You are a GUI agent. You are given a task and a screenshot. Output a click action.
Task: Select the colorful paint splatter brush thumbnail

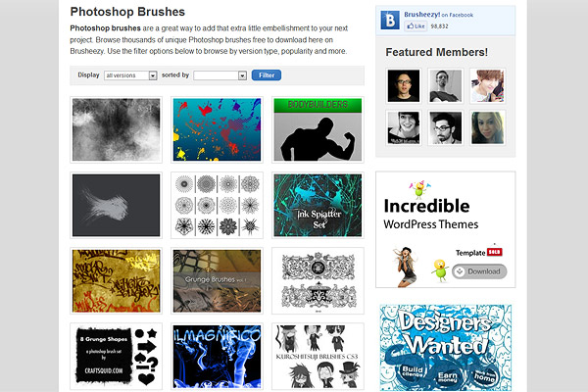tap(217, 129)
